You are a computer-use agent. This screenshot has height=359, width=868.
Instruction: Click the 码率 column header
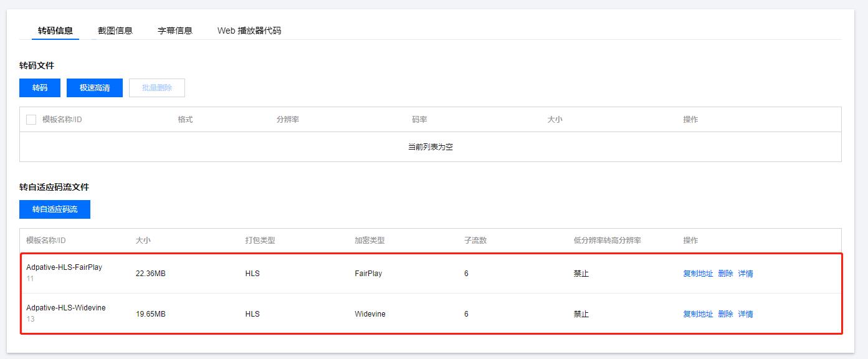pyautogui.click(x=419, y=120)
